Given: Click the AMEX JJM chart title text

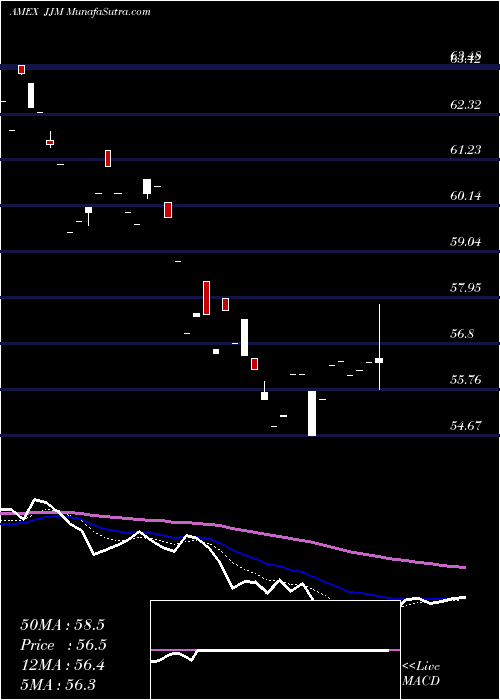Looking at the screenshot, I should pos(80,12).
